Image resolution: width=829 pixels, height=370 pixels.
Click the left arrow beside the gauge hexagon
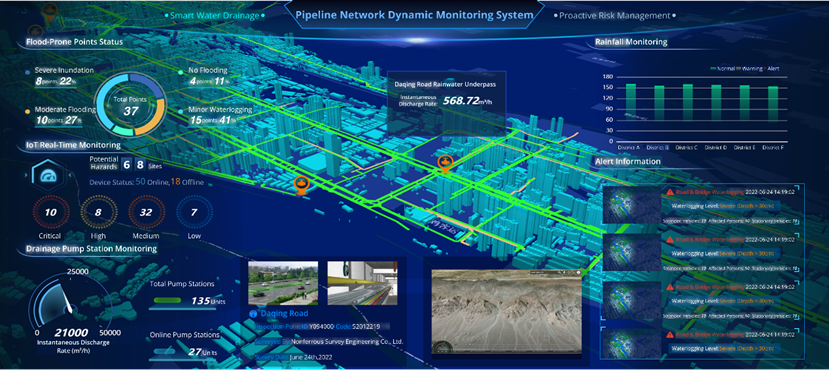(x=27, y=175)
